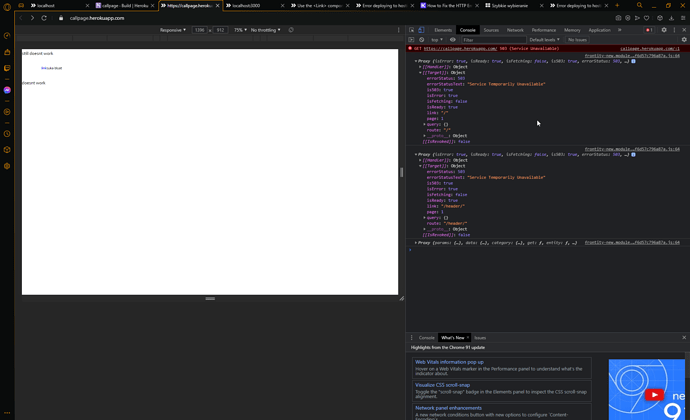Clear the console with the clear icon

tap(421, 40)
